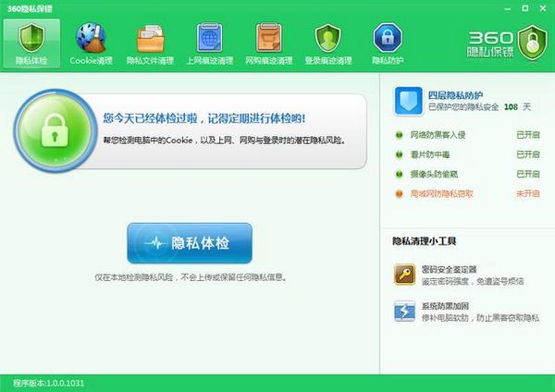Viewport: 555px width, 392px height.
Task: Open the 上网痕迹清理 globe clipboard icon
Action: [x=209, y=38]
